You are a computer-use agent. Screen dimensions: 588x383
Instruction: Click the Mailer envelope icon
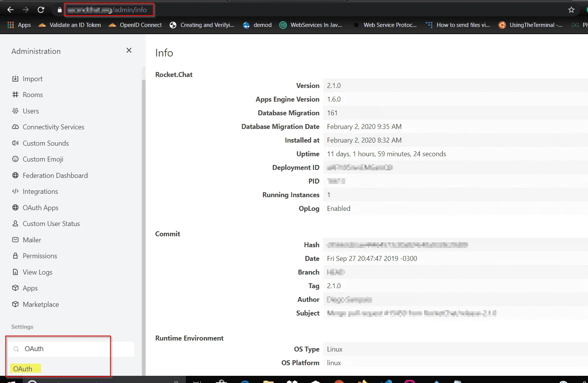tap(15, 240)
